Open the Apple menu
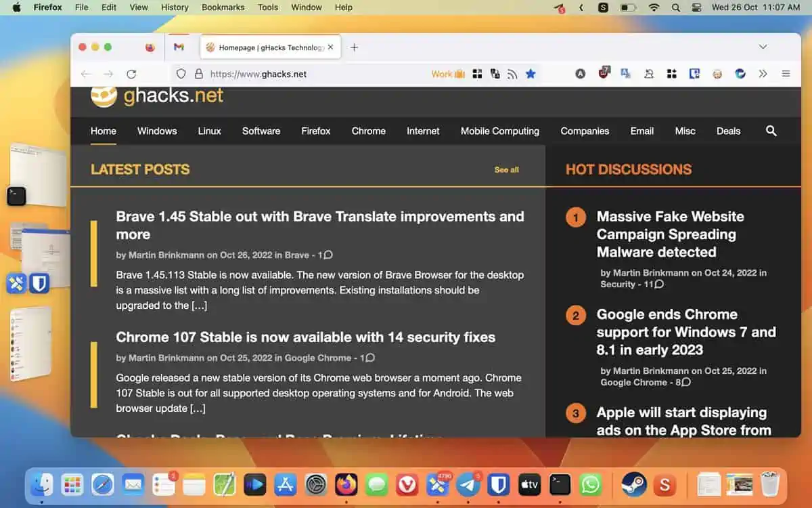 16,7
